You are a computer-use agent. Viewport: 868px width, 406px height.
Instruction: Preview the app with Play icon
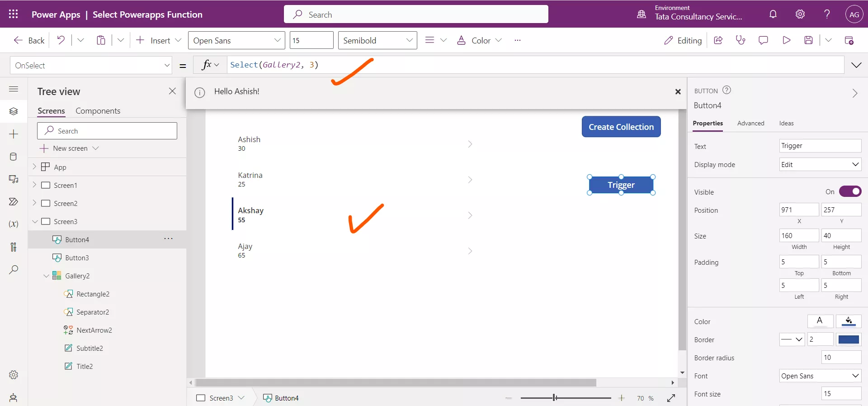coord(786,40)
